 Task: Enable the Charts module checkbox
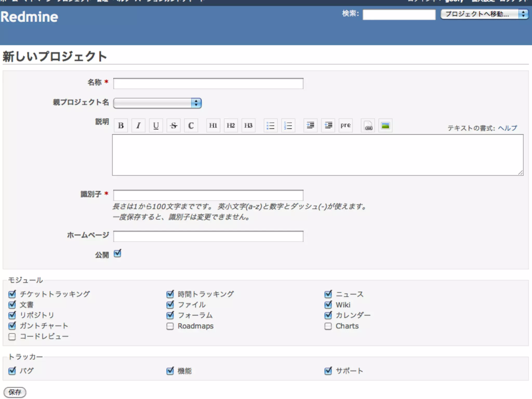(x=328, y=326)
